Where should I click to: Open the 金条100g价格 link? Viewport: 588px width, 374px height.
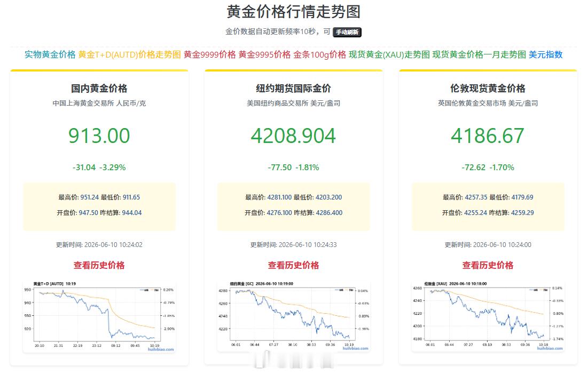319,55
